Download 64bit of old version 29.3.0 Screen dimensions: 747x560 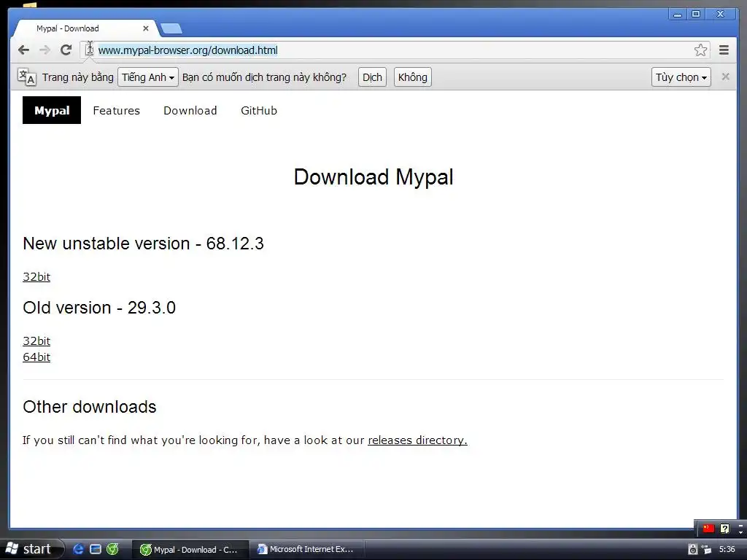coord(36,357)
